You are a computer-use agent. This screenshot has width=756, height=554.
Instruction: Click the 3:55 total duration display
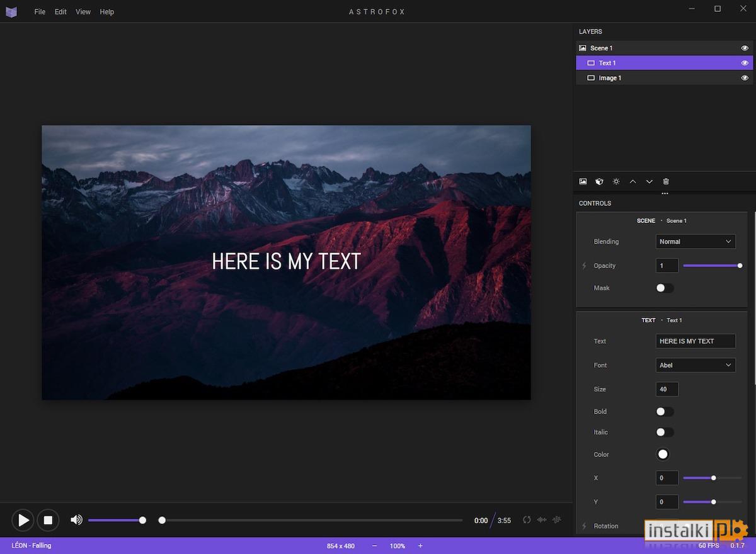click(504, 521)
